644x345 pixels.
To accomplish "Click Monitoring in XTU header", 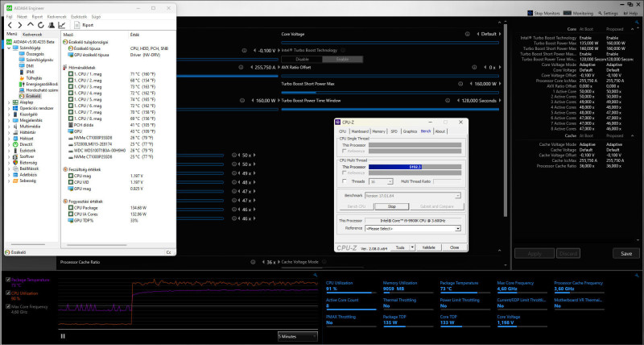I will click(578, 13).
